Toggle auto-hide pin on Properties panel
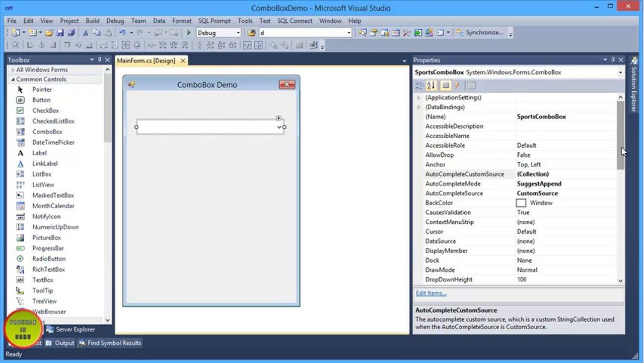The image size is (644, 363). click(x=613, y=60)
